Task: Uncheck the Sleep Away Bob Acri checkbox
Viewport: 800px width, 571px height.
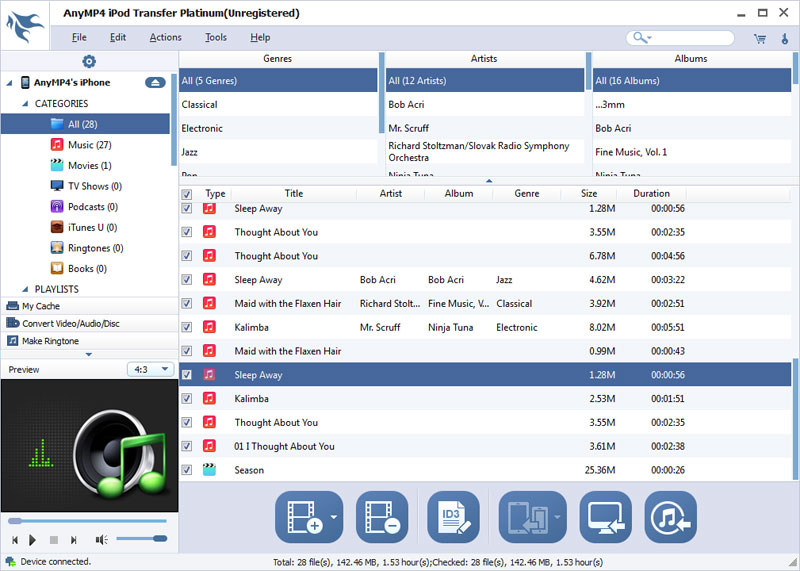Action: tap(187, 280)
